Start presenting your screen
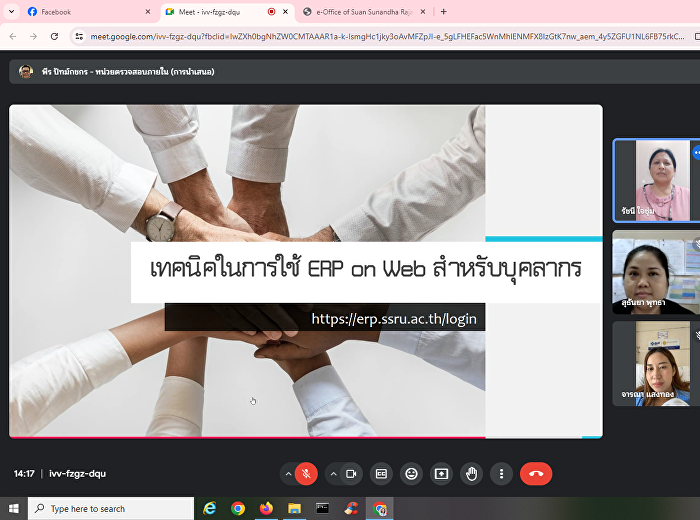 tap(441, 474)
